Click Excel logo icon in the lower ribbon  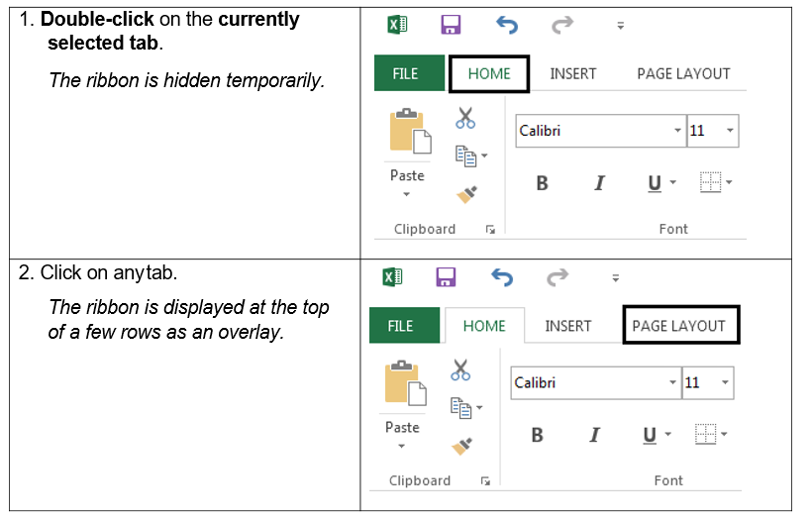point(393,277)
